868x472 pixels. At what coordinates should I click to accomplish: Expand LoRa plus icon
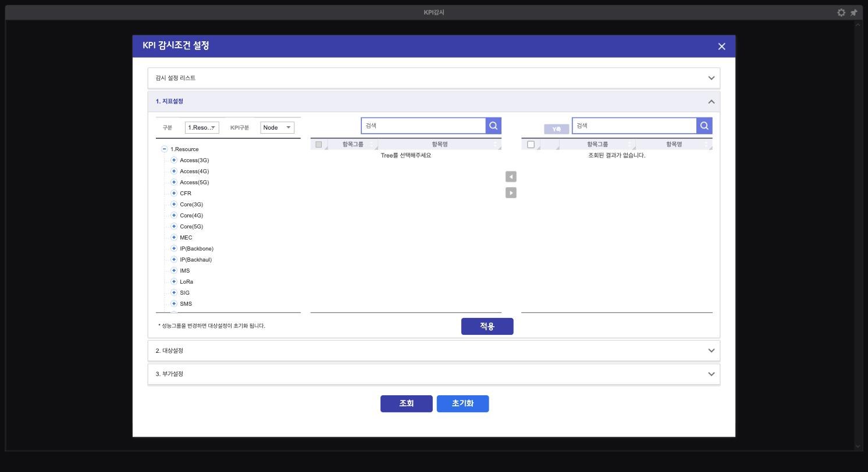coord(173,281)
